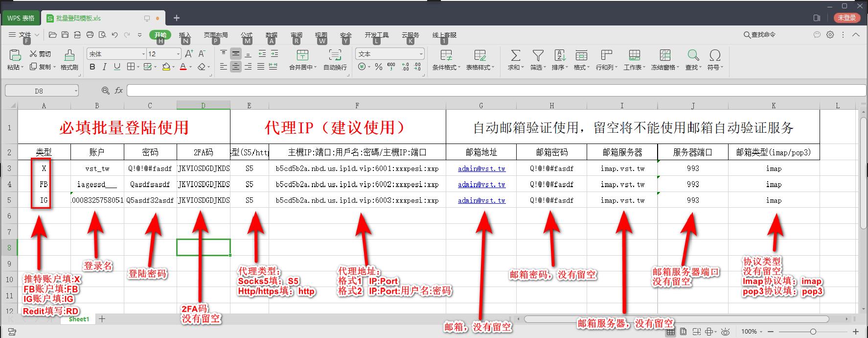Image resolution: width=868 pixels, height=338 pixels.
Task: Toggle underline formatting
Action: click(x=117, y=67)
